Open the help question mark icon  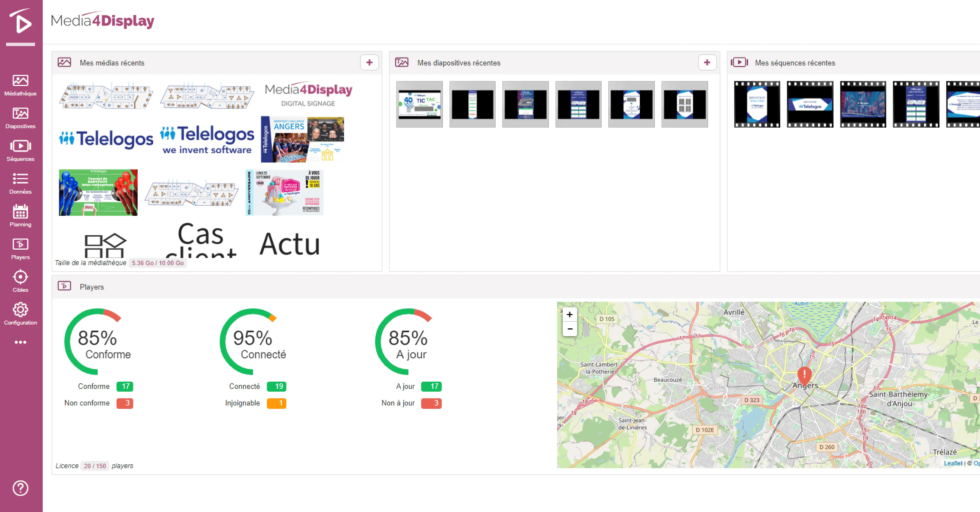click(21, 488)
